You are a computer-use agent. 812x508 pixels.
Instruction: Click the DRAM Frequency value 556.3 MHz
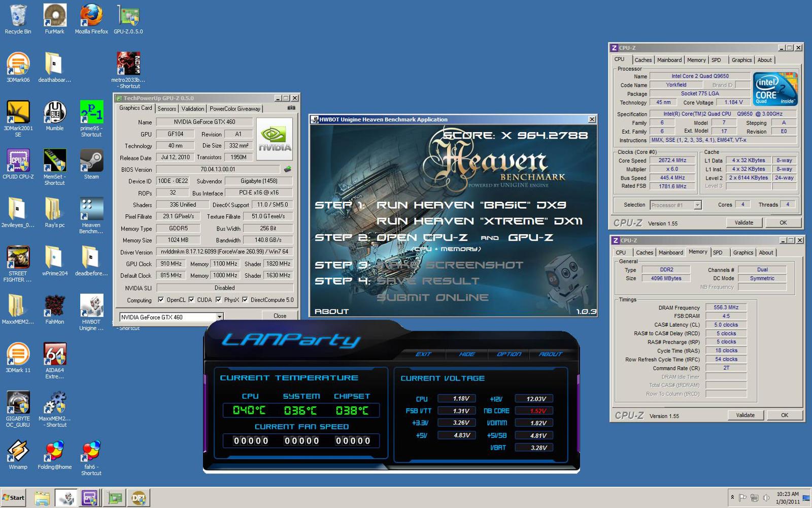pyautogui.click(x=726, y=307)
